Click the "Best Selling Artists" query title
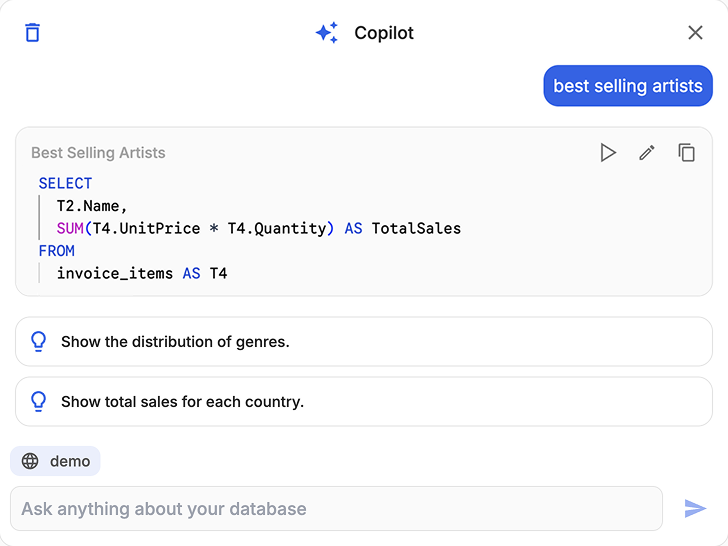 pos(98,153)
